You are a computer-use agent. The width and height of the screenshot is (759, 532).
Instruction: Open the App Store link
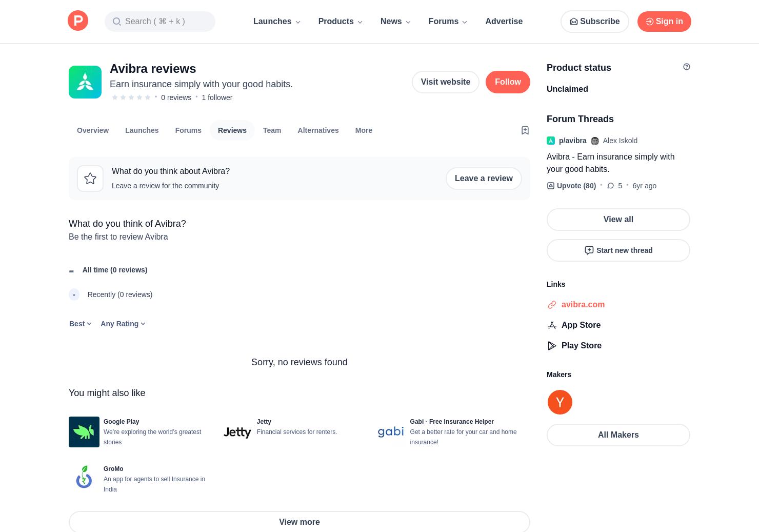click(x=581, y=325)
